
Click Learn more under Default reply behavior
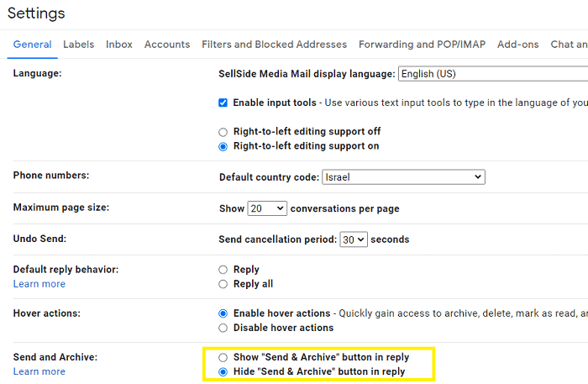coord(39,284)
